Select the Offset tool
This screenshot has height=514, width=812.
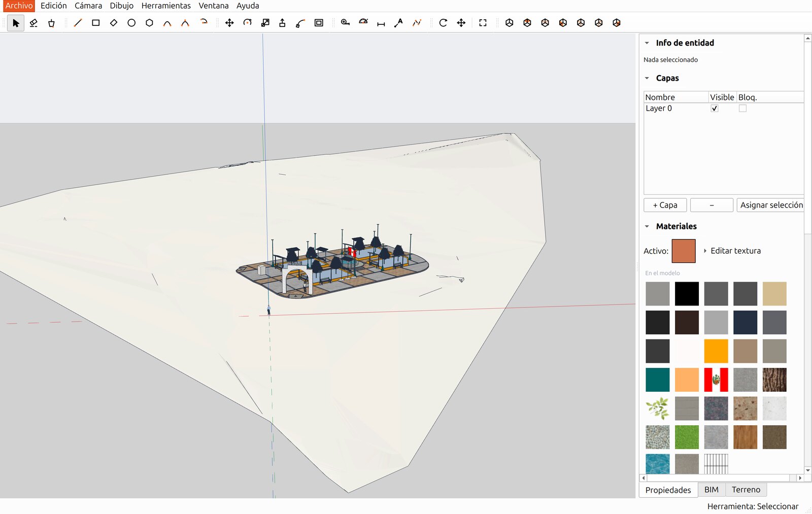tap(319, 23)
